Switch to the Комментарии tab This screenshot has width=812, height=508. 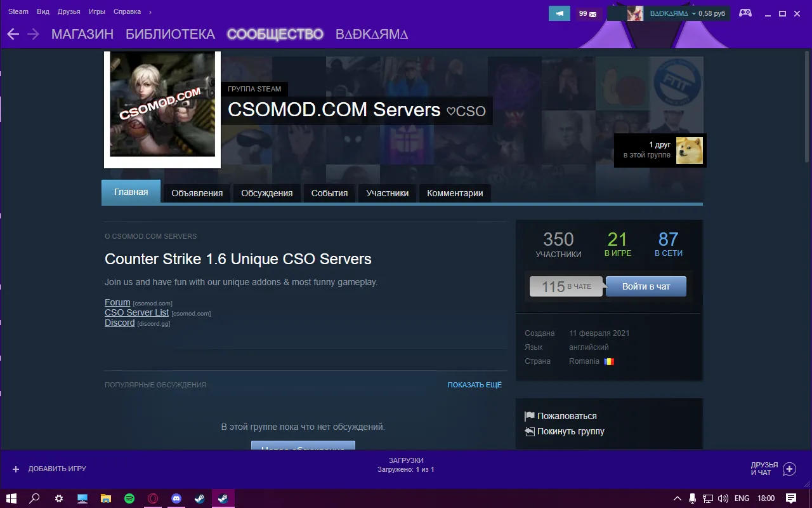click(455, 193)
